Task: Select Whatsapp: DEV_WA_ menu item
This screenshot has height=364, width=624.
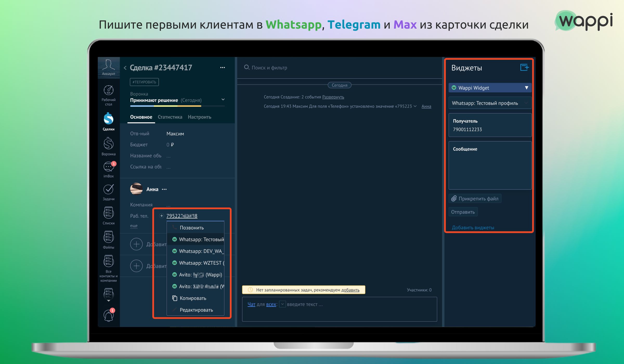Action: coord(196,251)
